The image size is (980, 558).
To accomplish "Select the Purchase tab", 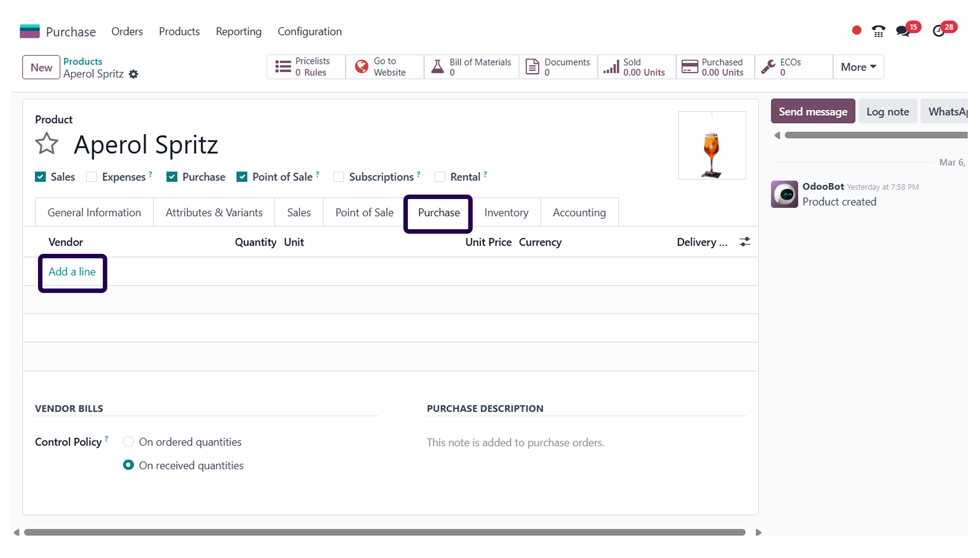I will [x=439, y=212].
